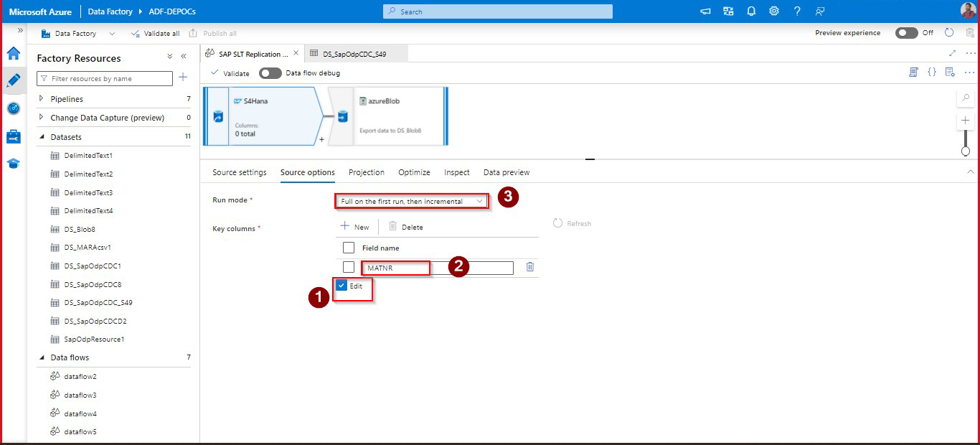
Task: Click the canvas zoom slider handle
Action: [x=966, y=151]
